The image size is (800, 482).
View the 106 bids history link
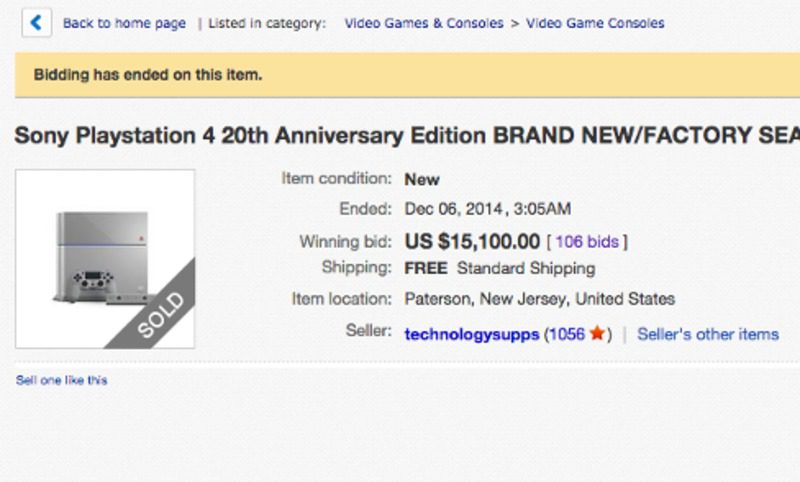pyautogui.click(x=587, y=242)
